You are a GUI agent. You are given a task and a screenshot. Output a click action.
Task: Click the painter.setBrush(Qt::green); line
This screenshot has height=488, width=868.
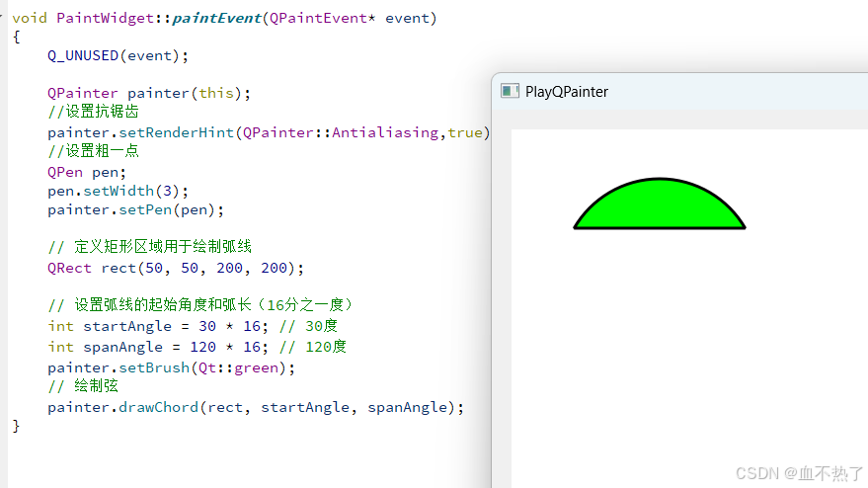click(x=171, y=367)
